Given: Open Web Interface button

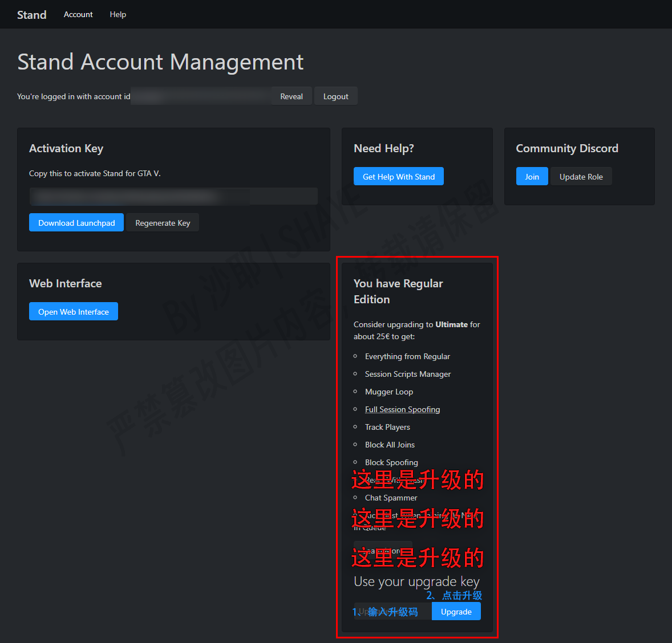Looking at the screenshot, I should pos(73,312).
